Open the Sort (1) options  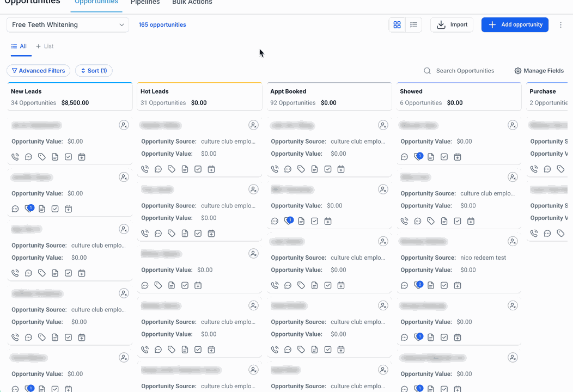tap(94, 71)
